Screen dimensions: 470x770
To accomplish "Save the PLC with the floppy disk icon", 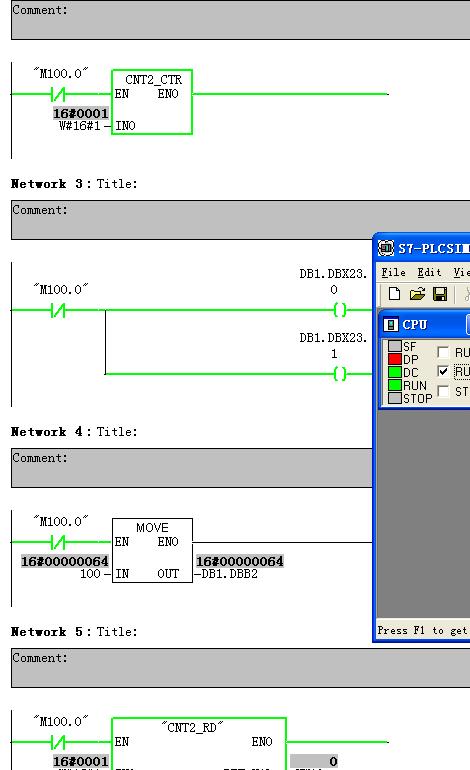I will tap(440, 294).
